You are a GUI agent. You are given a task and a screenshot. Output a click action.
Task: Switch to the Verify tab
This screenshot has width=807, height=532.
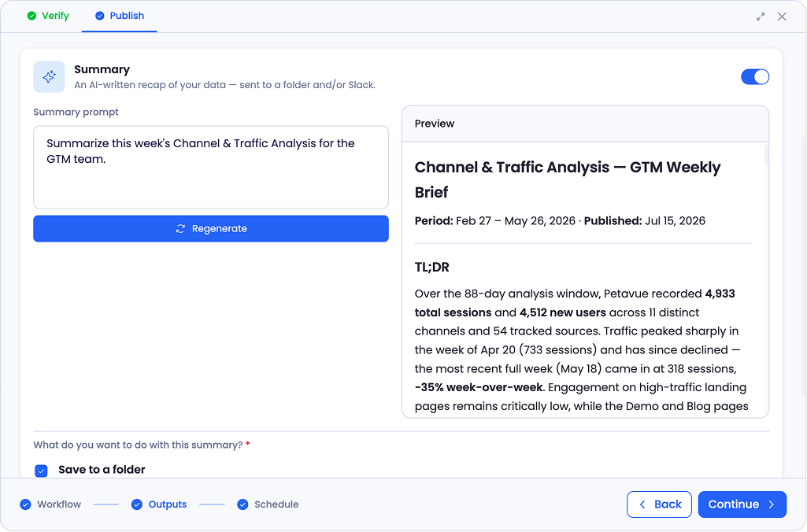coord(48,16)
